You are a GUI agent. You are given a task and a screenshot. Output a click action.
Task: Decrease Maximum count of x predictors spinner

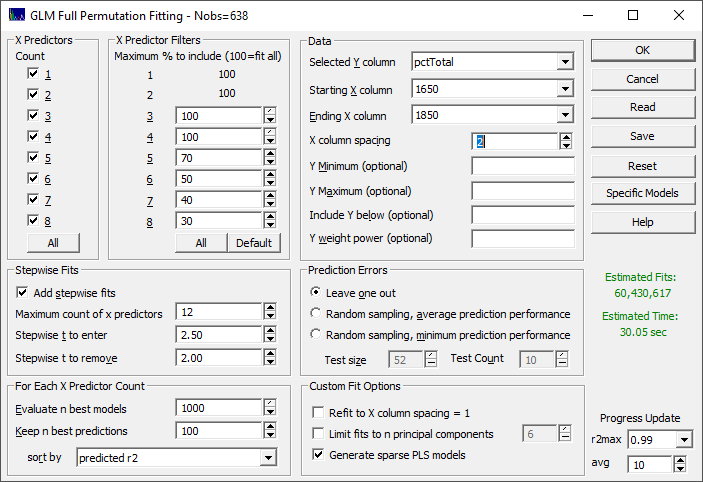270,316
